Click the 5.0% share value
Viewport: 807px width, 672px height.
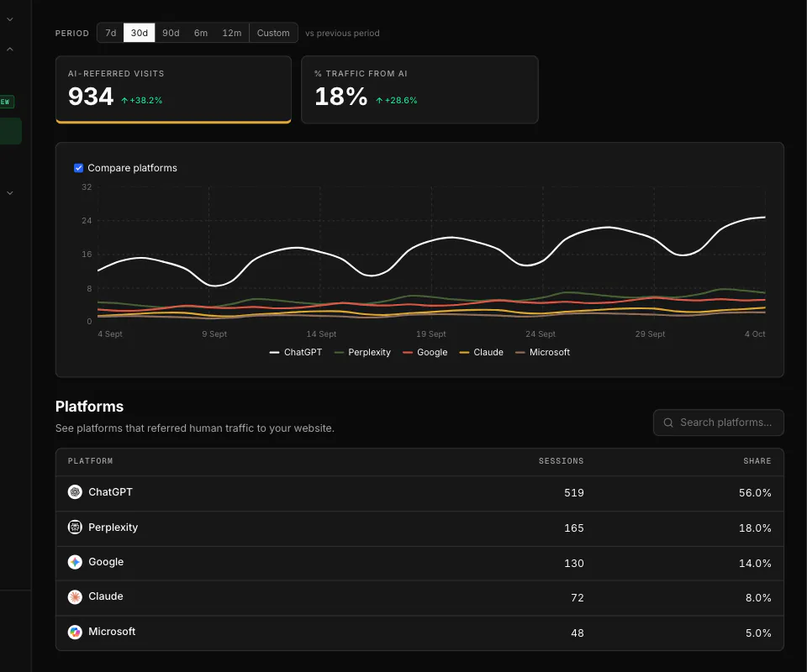pos(758,633)
